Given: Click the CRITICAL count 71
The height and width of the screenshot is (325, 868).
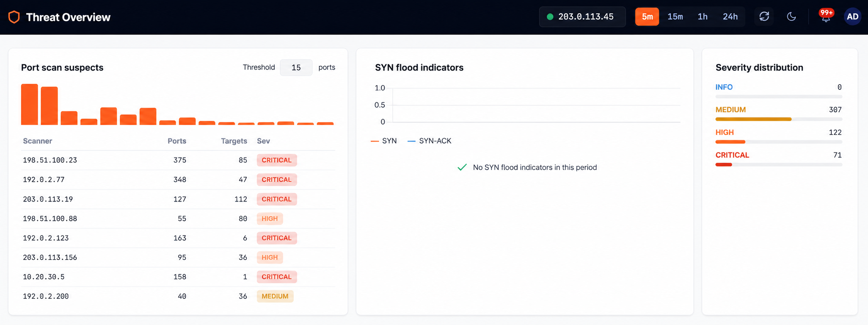Looking at the screenshot, I should (838, 155).
